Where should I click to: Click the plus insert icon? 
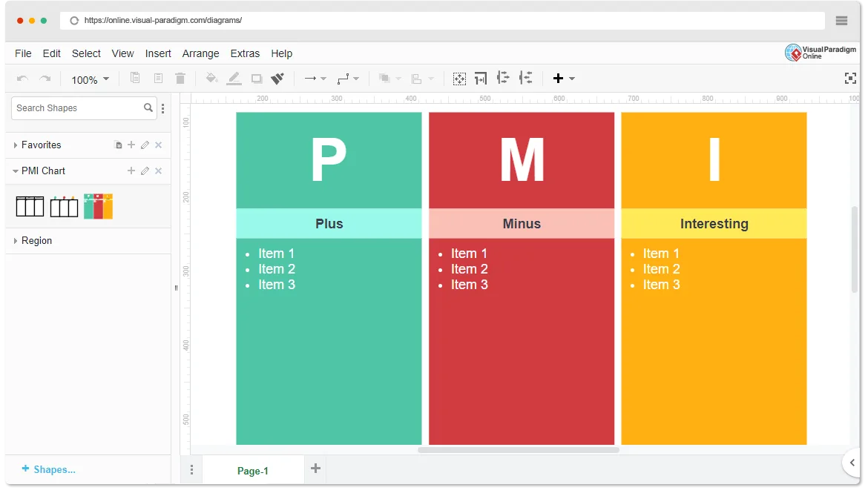558,79
